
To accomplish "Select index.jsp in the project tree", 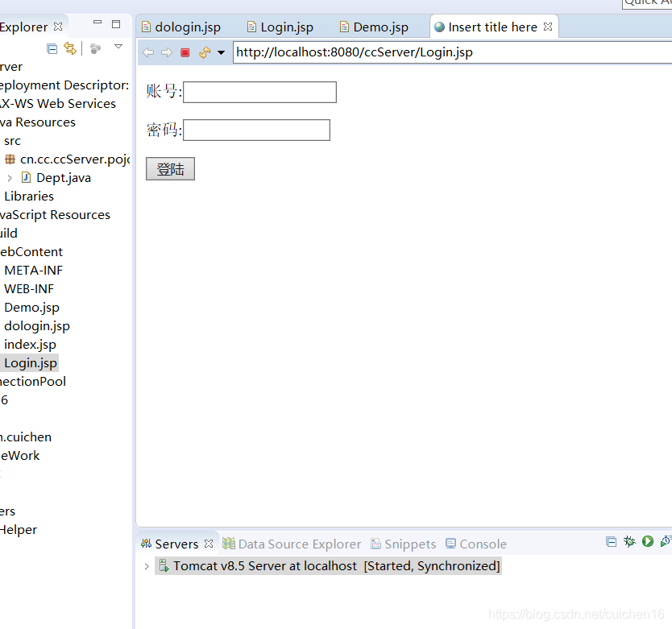I will (x=30, y=345).
